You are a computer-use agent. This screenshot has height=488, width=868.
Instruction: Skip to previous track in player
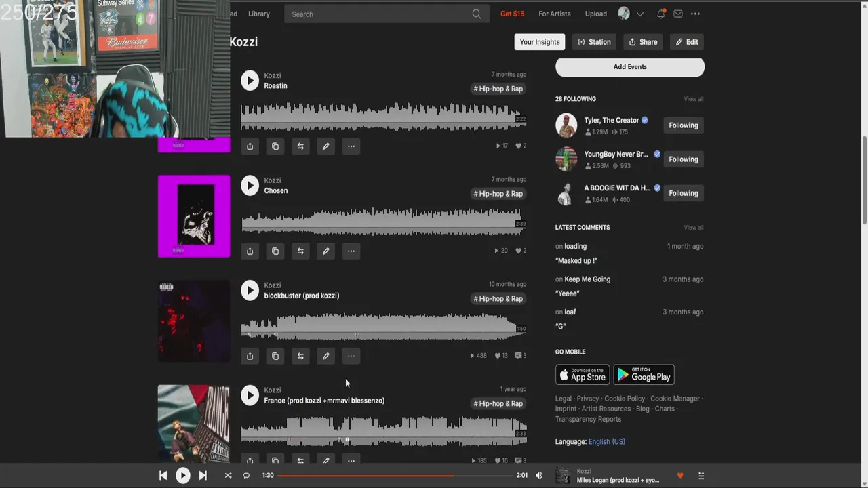click(163, 476)
